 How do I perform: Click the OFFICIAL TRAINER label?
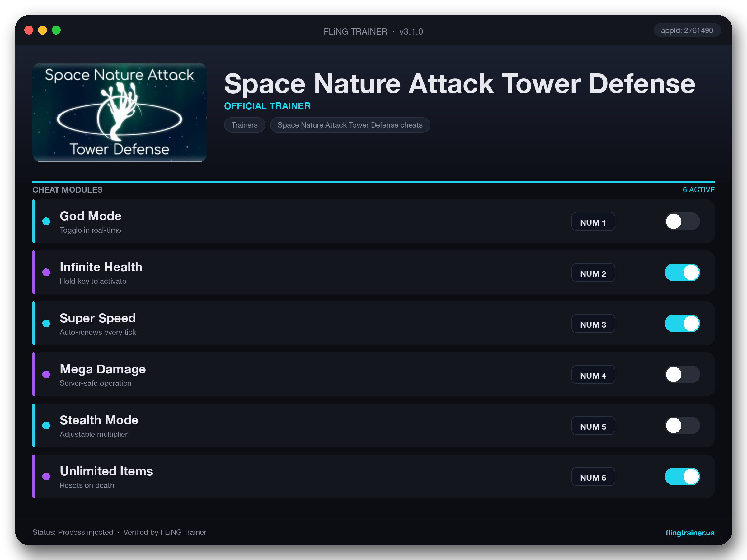click(x=267, y=106)
